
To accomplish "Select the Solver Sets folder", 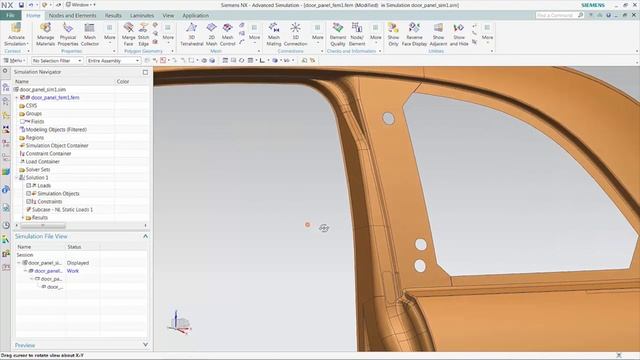I will click(x=35, y=169).
